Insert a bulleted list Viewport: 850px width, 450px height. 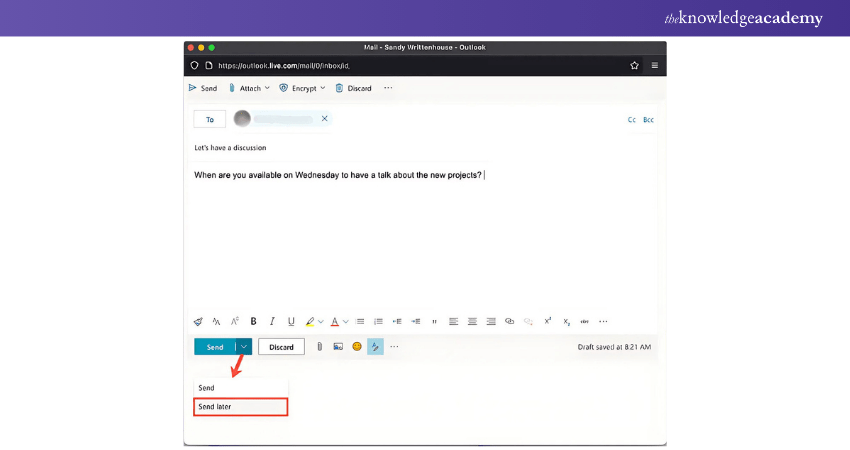(x=360, y=322)
